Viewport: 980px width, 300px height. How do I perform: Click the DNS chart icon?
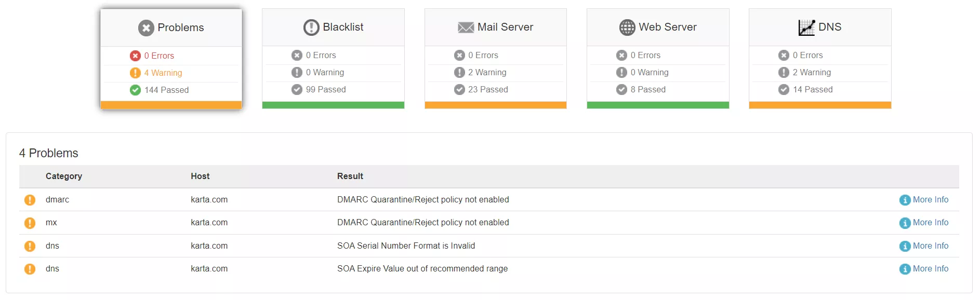[x=806, y=28]
